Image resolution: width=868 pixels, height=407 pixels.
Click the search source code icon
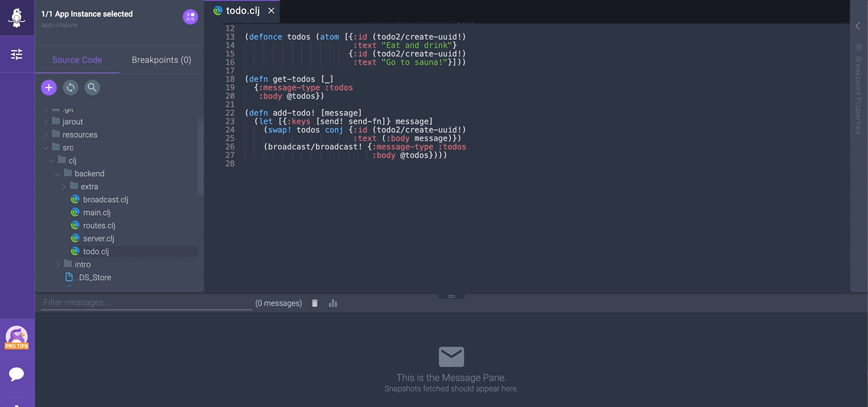[x=92, y=88]
